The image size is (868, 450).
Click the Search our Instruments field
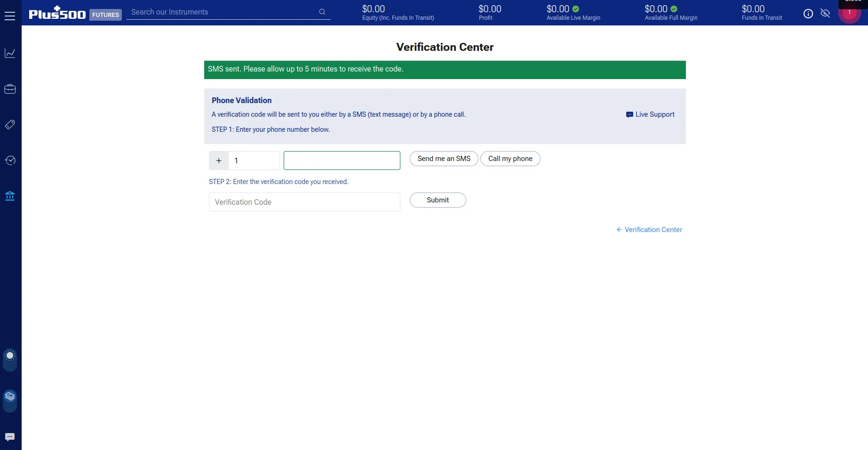(x=229, y=12)
